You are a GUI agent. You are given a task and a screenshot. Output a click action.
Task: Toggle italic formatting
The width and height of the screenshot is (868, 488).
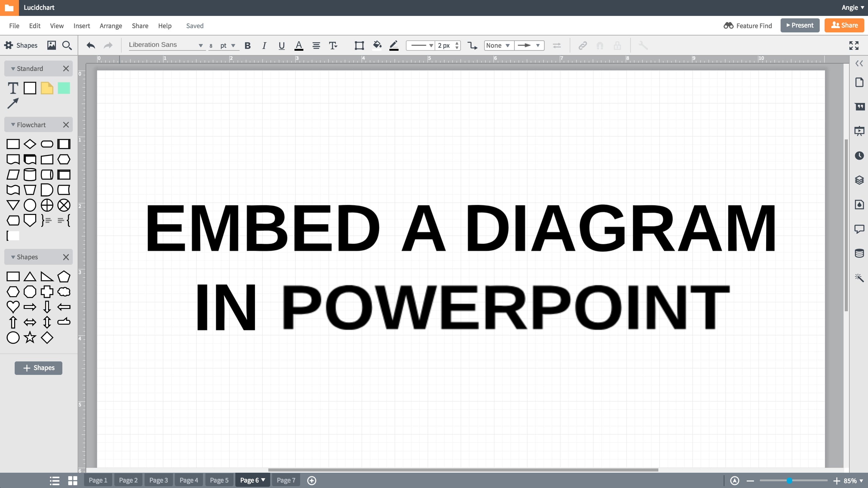pos(264,45)
